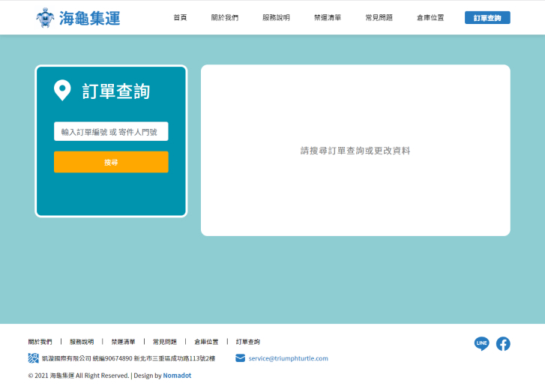Open 禁運清單 from the header menu
Viewport: 545px width, 392px height.
coord(328,17)
